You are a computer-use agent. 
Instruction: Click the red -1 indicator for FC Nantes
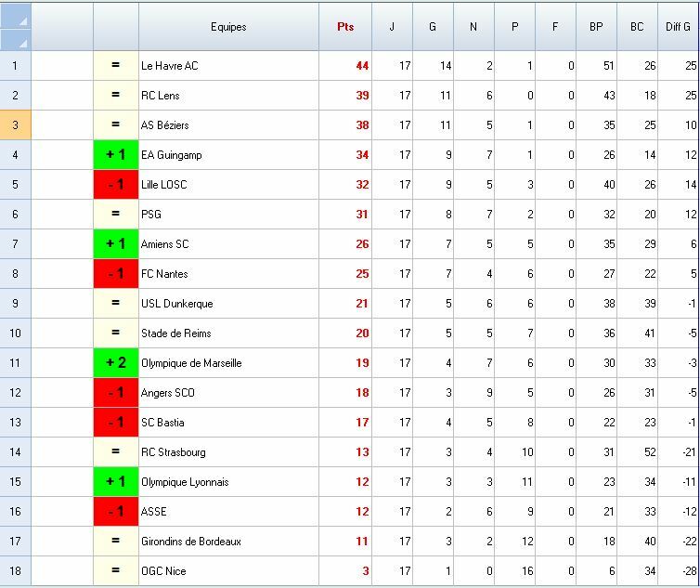(116, 274)
